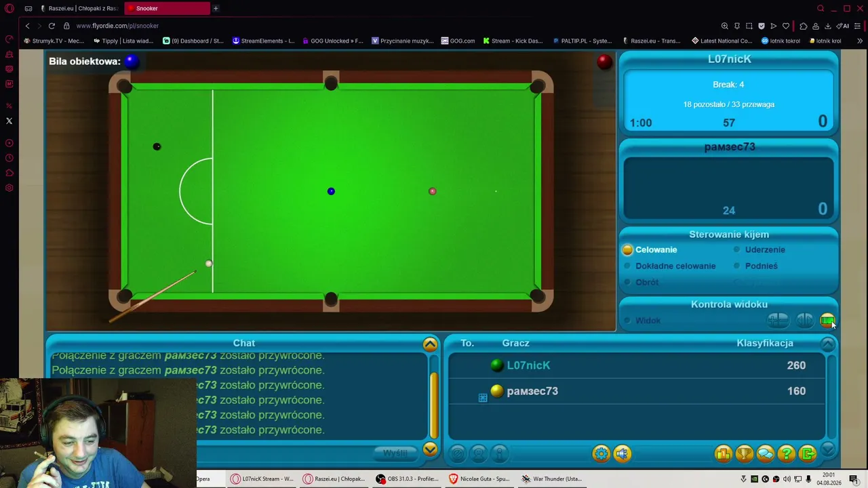The height and width of the screenshot is (488, 868).
Task: Click the white cue ball
Action: (x=209, y=264)
